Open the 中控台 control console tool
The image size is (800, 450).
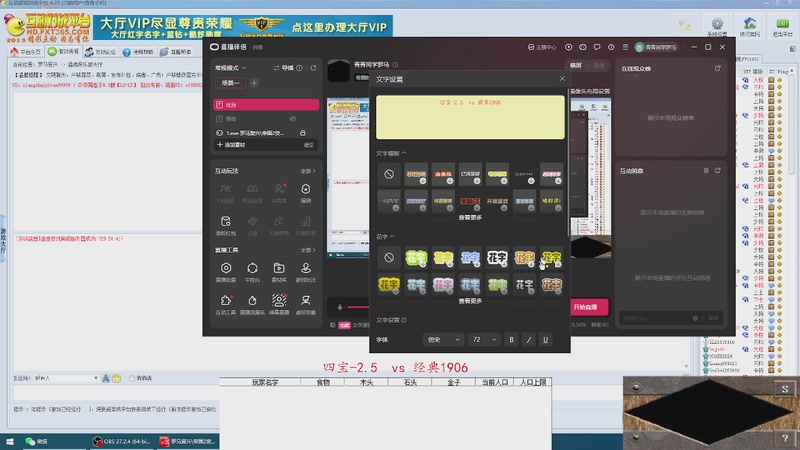click(252, 272)
